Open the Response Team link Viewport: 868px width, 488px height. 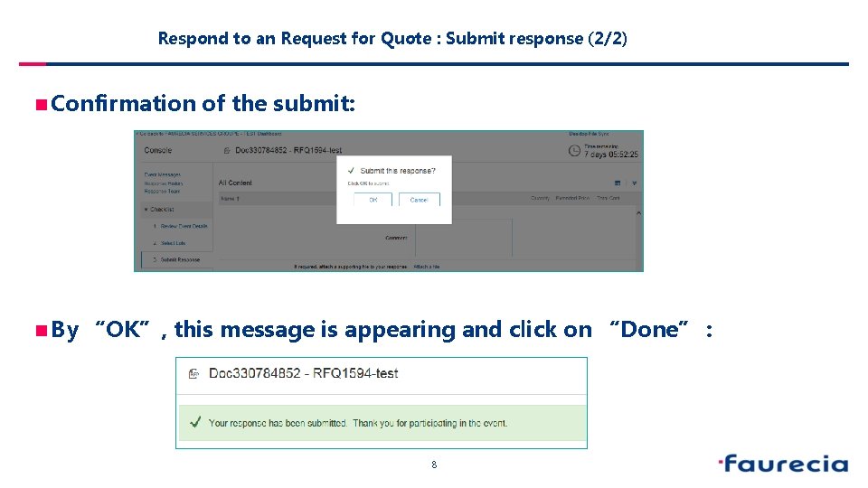click(162, 192)
